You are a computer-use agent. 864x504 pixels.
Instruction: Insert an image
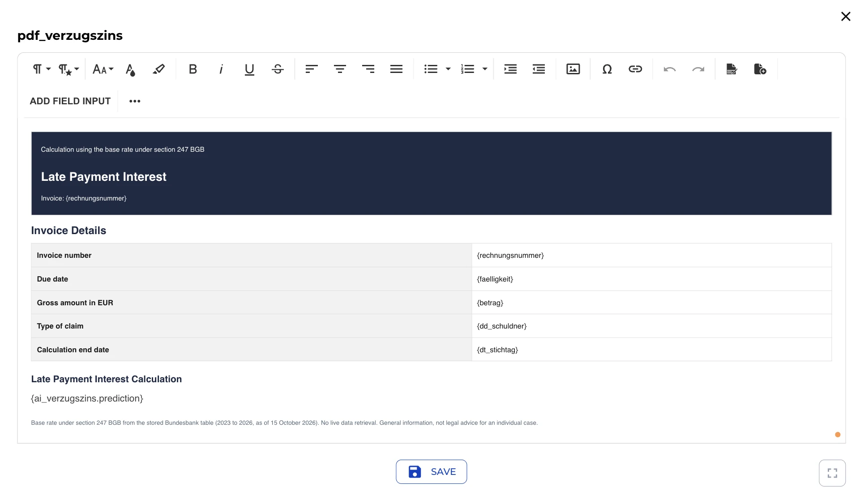coord(573,69)
